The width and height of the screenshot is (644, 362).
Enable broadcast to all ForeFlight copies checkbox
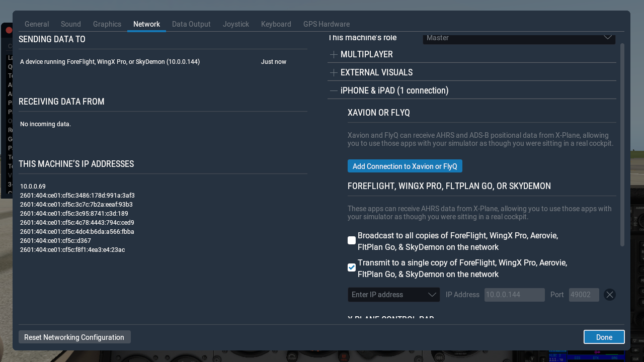pos(352,240)
